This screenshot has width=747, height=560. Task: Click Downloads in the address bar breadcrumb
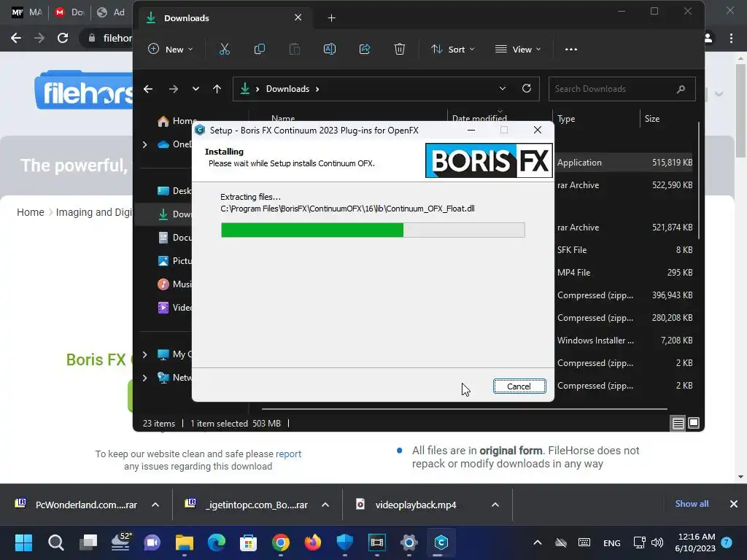pyautogui.click(x=287, y=89)
